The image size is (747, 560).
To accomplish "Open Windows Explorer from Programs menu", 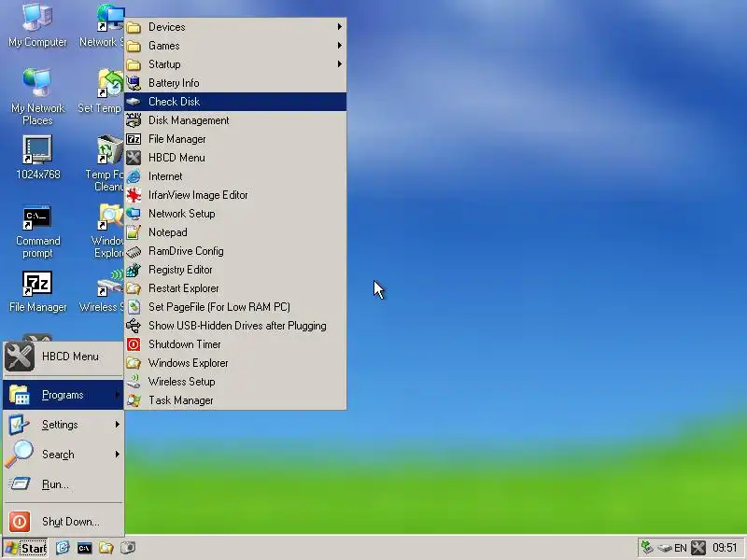I will 235,363.
